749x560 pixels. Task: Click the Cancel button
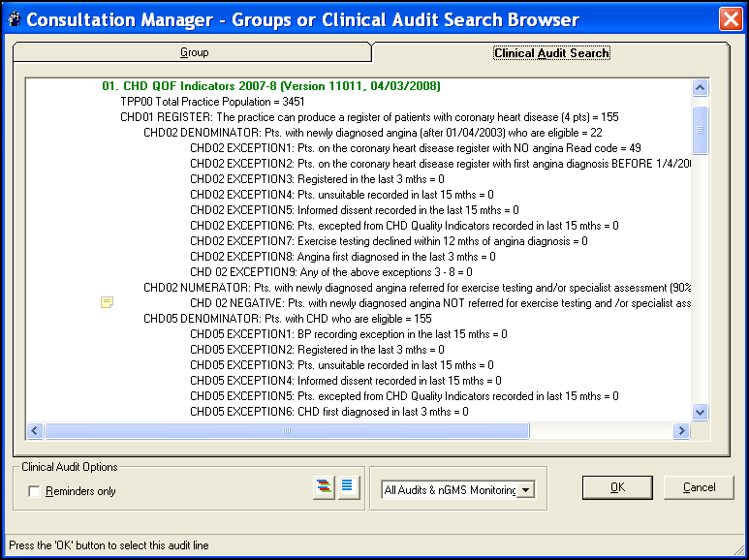(699, 487)
